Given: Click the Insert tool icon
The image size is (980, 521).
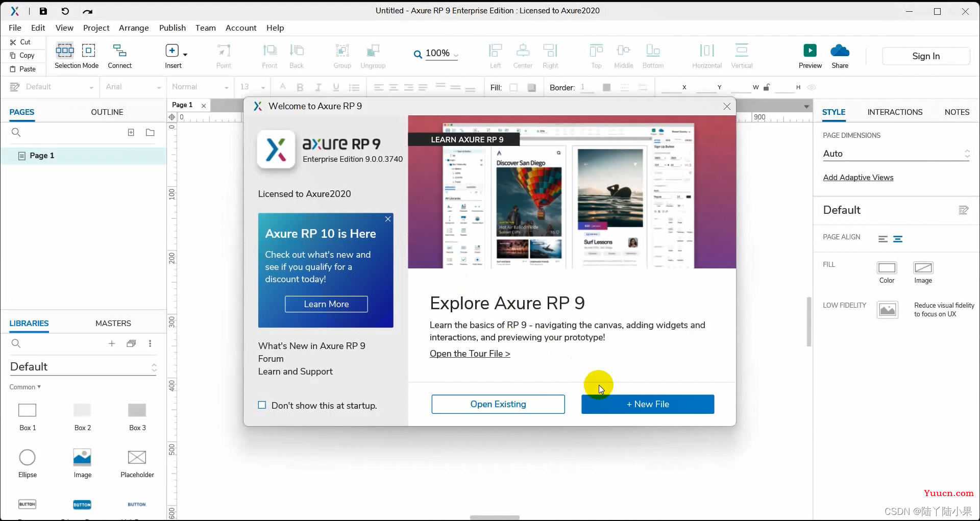Looking at the screenshot, I should coord(172,50).
